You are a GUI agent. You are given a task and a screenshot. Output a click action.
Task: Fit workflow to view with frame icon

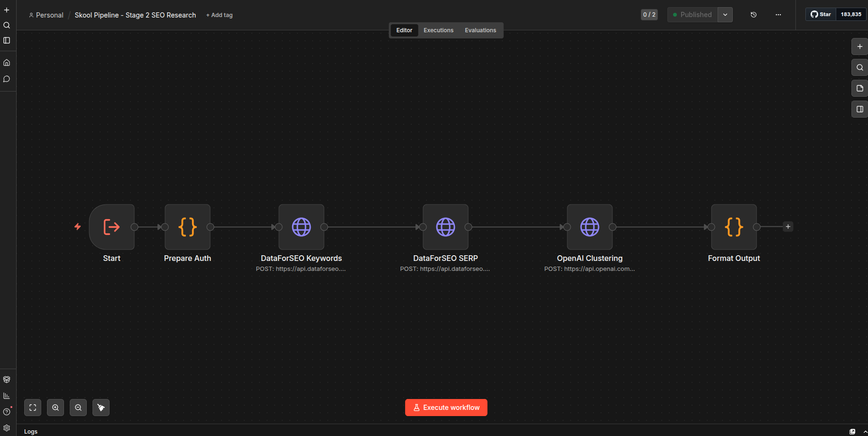click(32, 407)
